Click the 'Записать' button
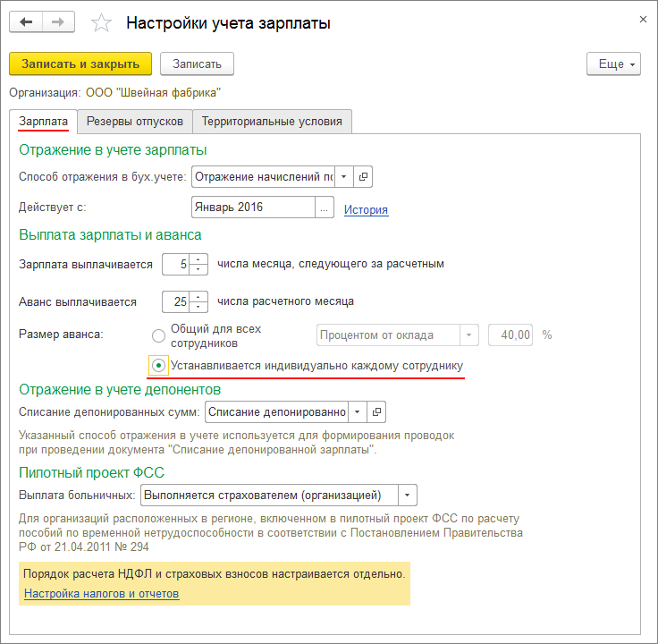Image resolution: width=658 pixels, height=644 pixels. tap(197, 64)
